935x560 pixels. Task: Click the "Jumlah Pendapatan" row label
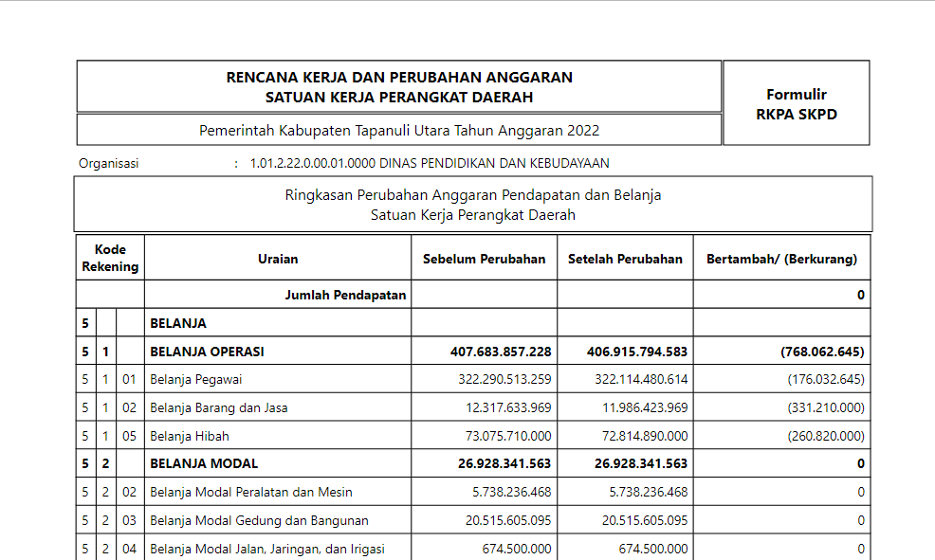click(x=345, y=295)
